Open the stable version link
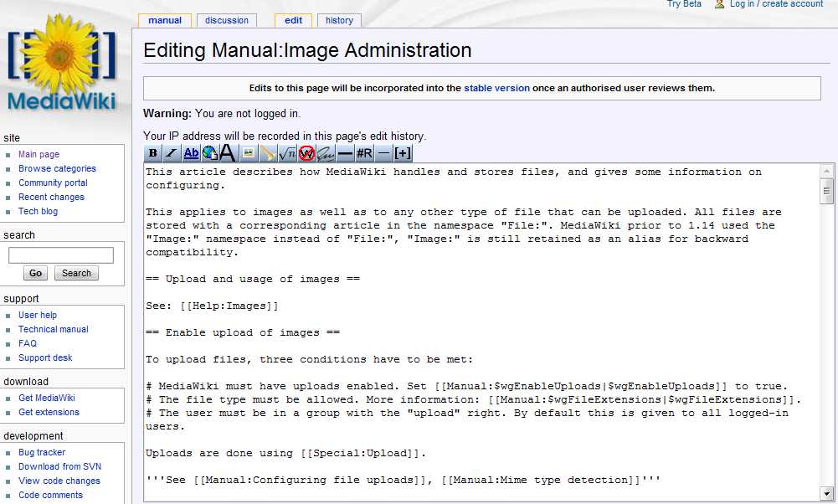 [x=496, y=88]
